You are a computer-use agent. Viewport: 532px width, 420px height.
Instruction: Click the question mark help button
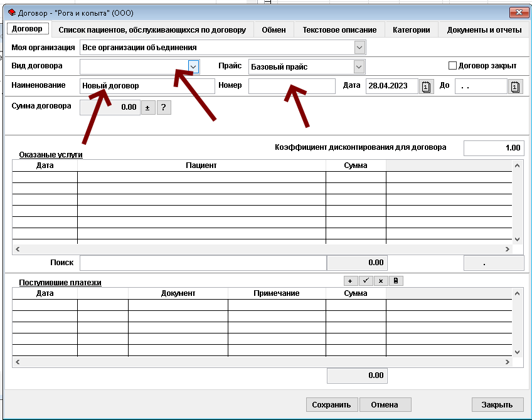[164, 108]
